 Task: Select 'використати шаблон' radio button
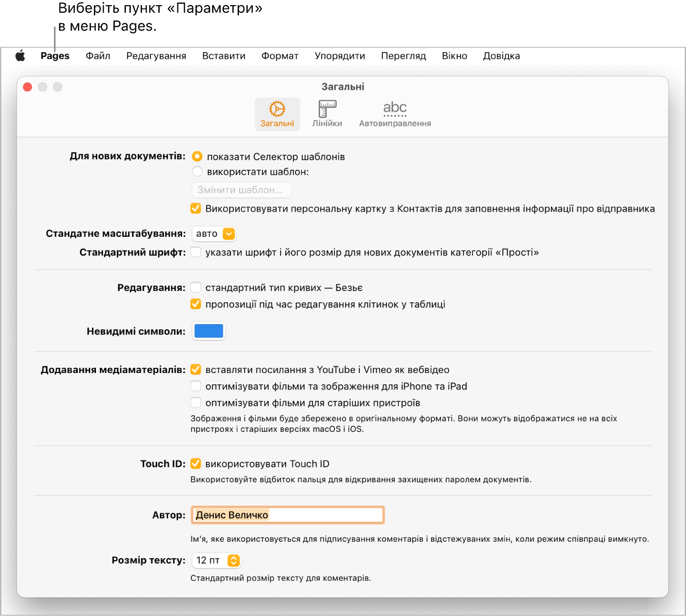(197, 172)
